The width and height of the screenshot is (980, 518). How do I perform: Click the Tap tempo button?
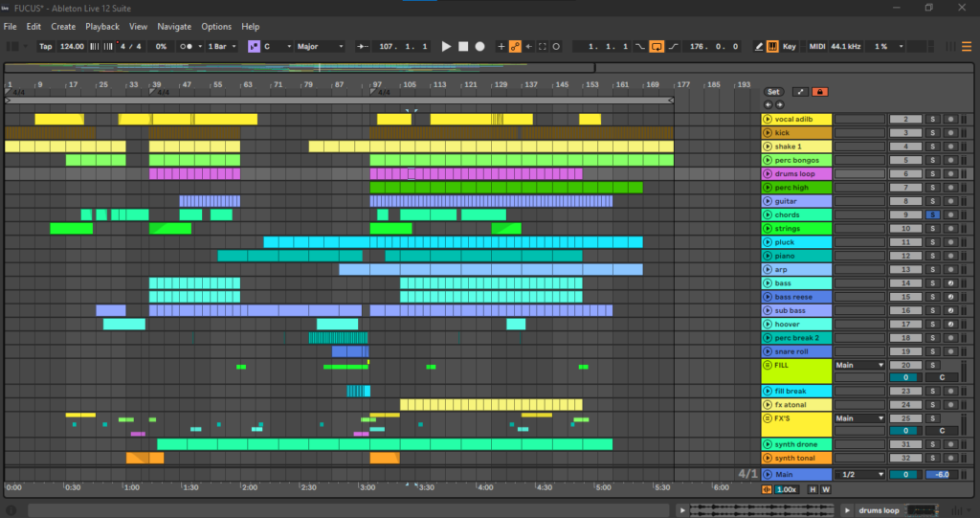point(45,46)
